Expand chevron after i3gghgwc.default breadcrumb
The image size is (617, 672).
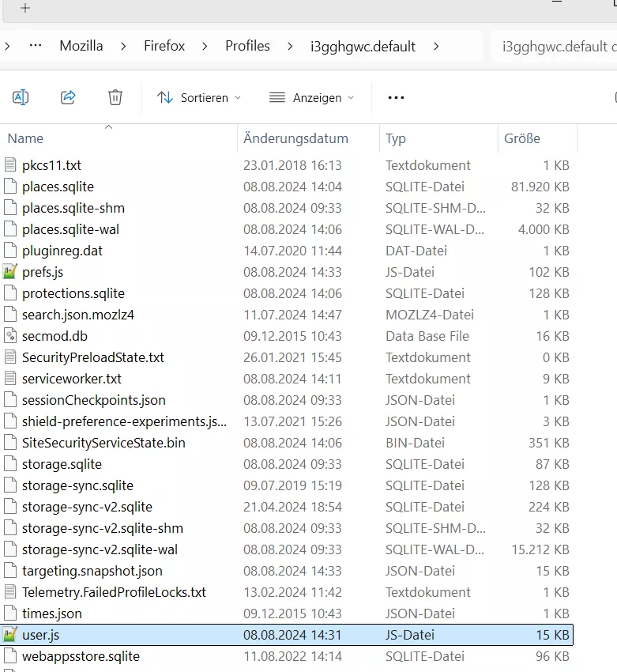coord(436,46)
